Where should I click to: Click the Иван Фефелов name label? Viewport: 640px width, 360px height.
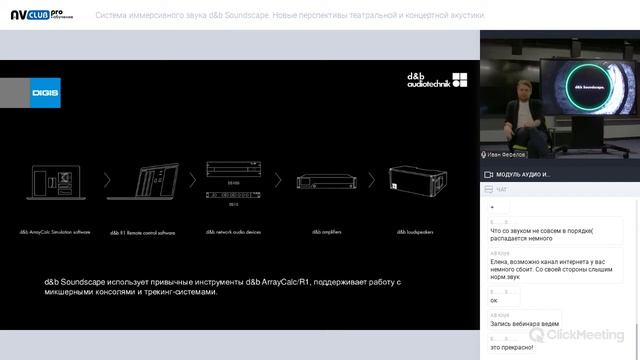click(506, 155)
